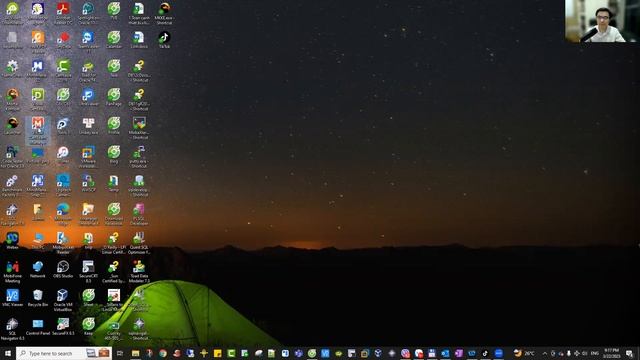
Task: Open the putty.exe shortcut
Action: (x=139, y=157)
